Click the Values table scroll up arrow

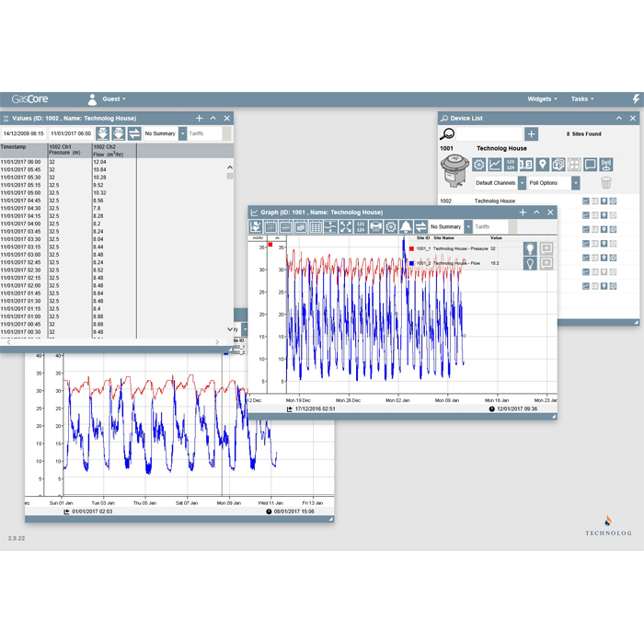pyautogui.click(x=230, y=167)
